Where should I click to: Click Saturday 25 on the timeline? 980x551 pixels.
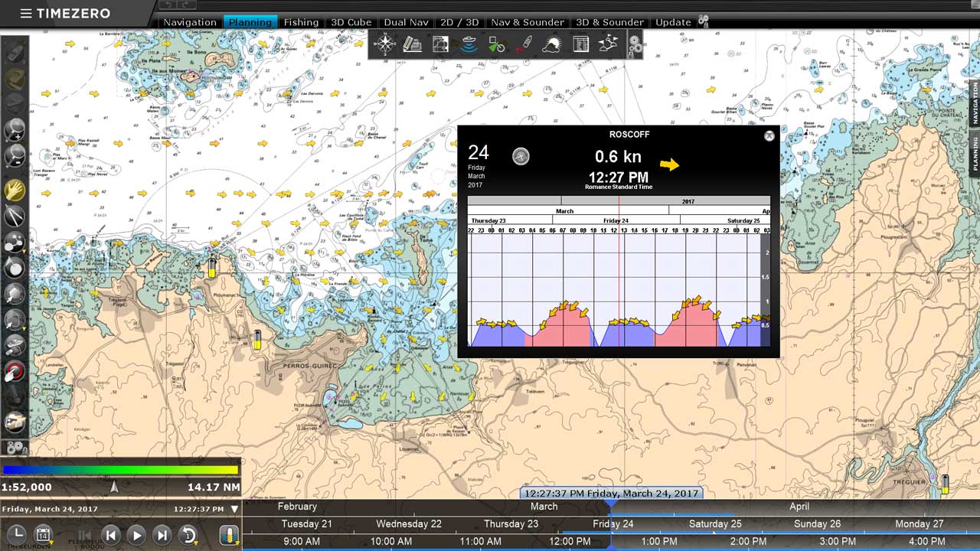point(715,524)
